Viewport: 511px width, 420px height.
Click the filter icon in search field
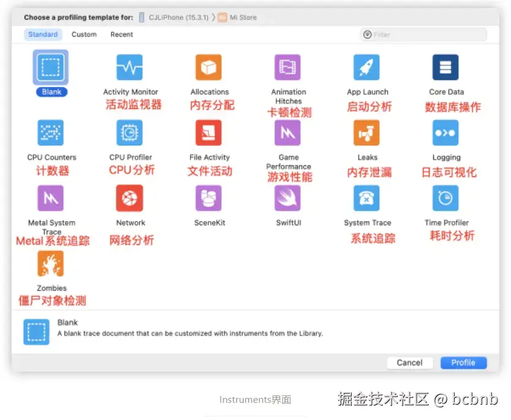pos(367,34)
